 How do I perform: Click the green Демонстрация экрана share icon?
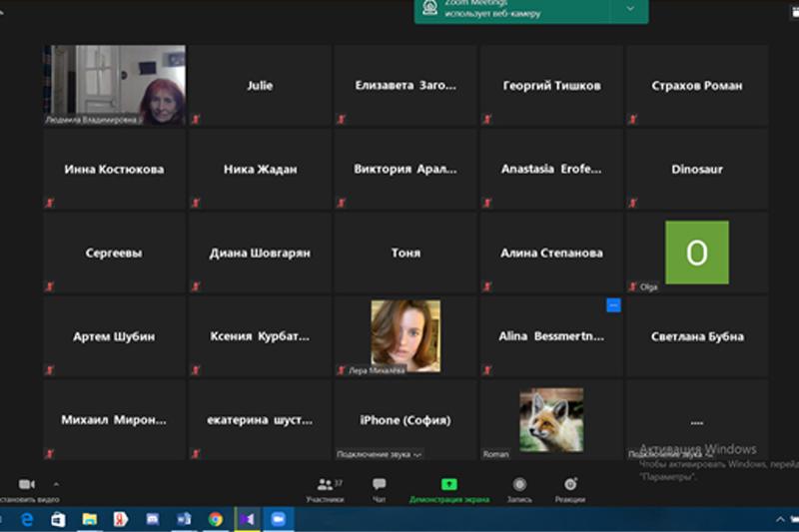coord(448,484)
